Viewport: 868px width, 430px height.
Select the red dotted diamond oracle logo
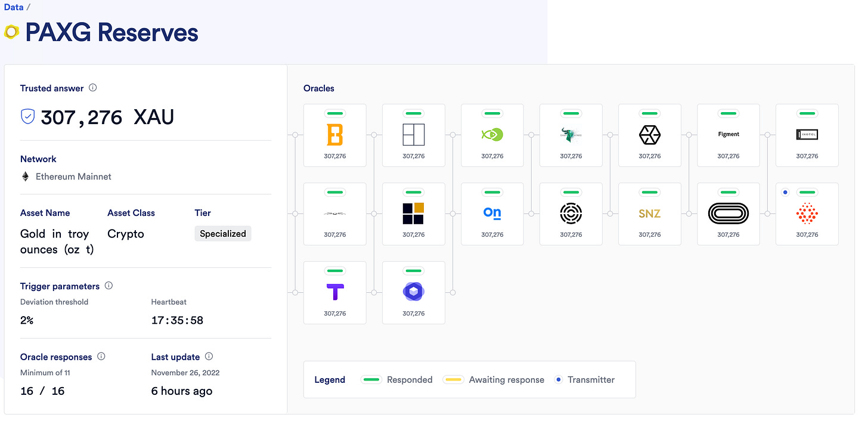coord(807,214)
